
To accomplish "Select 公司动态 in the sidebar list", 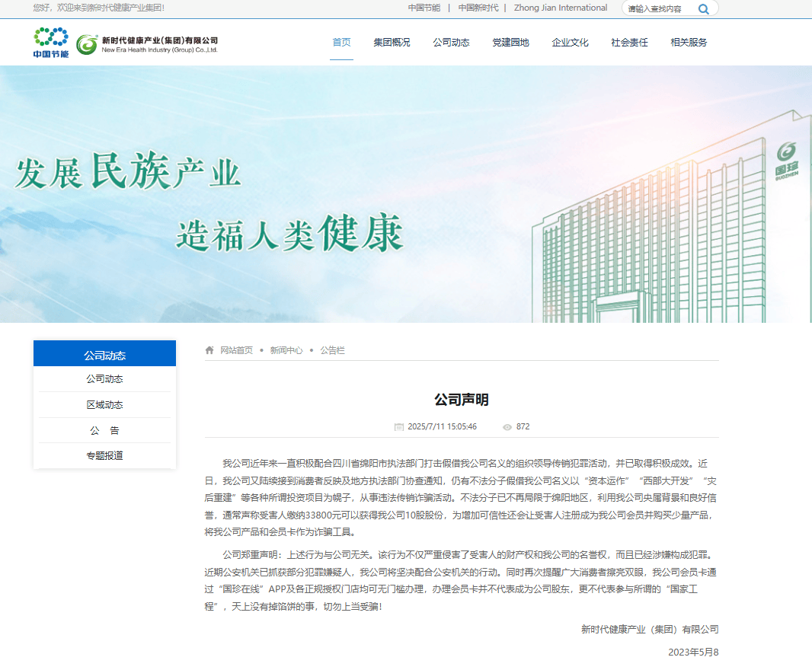I will tap(104, 379).
